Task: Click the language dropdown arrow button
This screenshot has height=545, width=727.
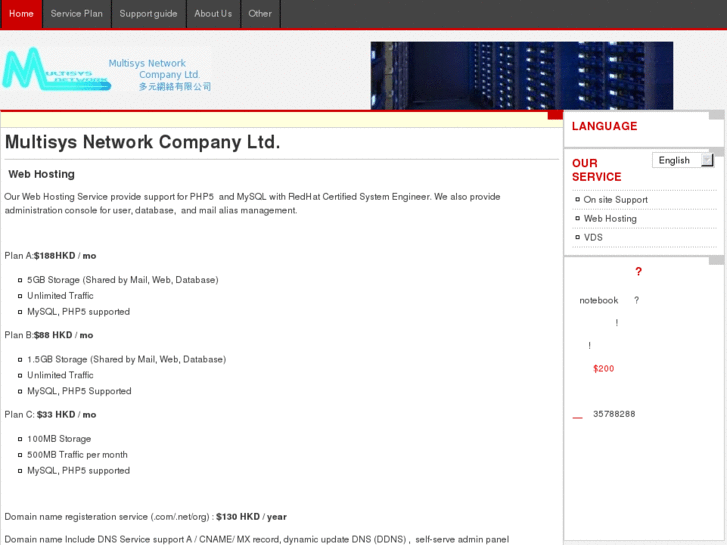Action: coord(707,160)
